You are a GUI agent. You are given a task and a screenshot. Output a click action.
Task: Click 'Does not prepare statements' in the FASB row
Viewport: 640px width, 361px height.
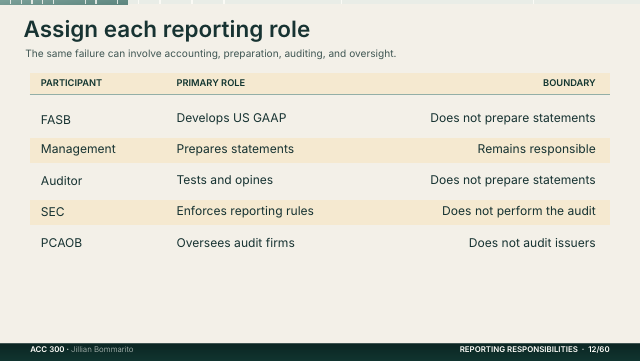tap(513, 118)
